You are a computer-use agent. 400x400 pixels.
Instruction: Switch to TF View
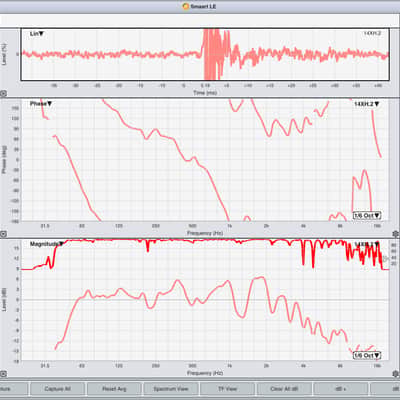pos(227,389)
